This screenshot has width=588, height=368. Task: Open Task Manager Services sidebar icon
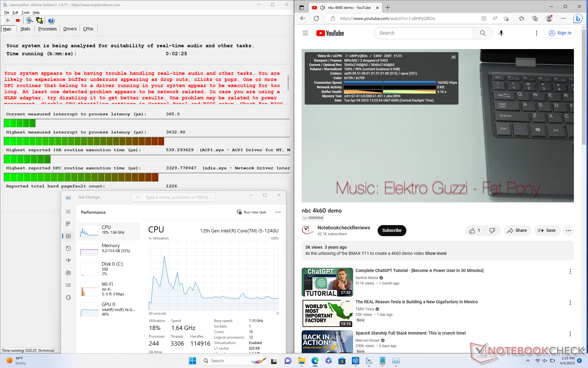68,297
